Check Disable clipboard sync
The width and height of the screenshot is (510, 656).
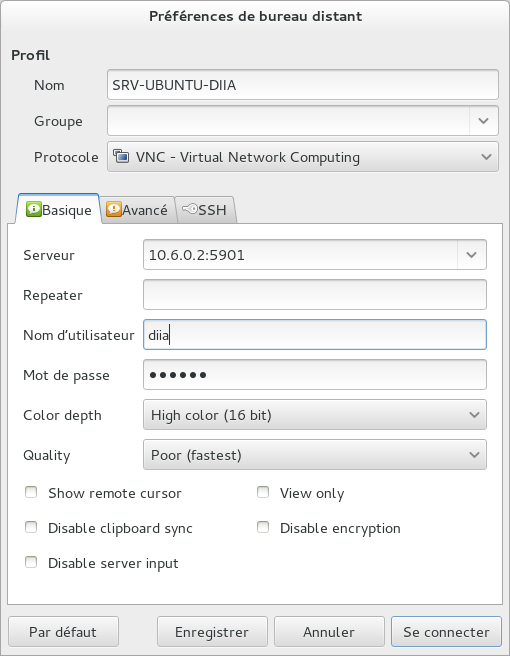tap(31, 527)
